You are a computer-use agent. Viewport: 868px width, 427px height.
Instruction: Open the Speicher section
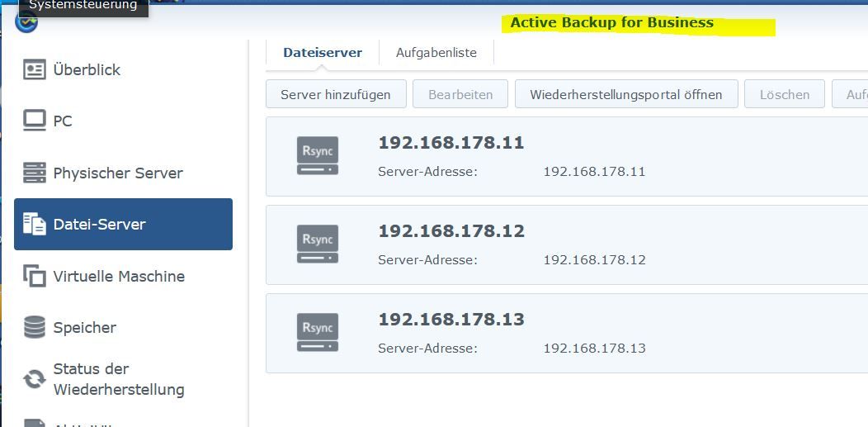point(123,327)
